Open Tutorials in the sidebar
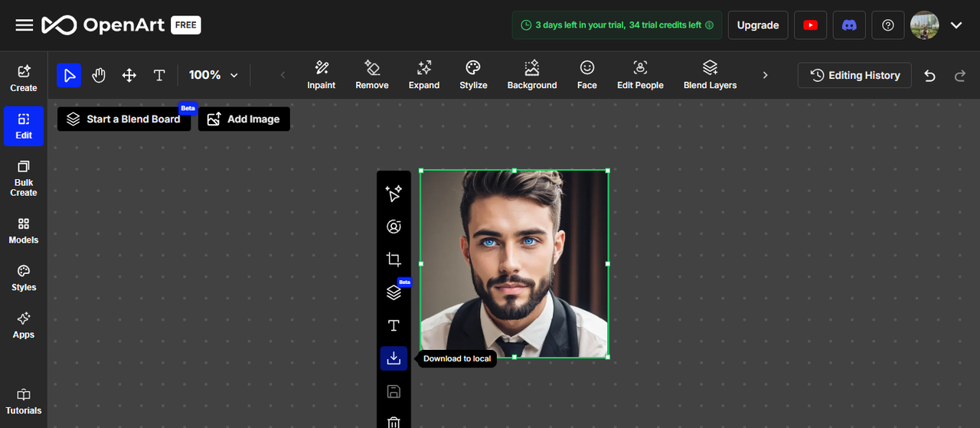The image size is (980, 428). pyautogui.click(x=24, y=402)
